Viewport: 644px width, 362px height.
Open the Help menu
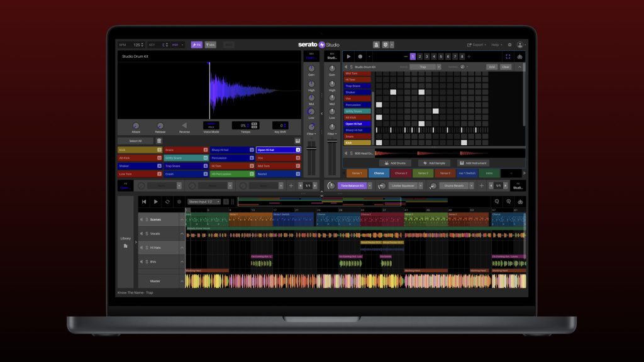coord(497,45)
